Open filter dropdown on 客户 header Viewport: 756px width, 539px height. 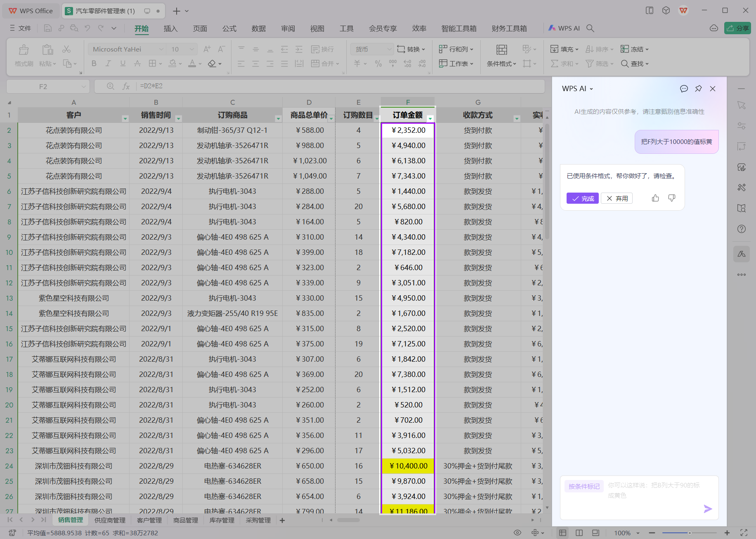tap(125, 119)
